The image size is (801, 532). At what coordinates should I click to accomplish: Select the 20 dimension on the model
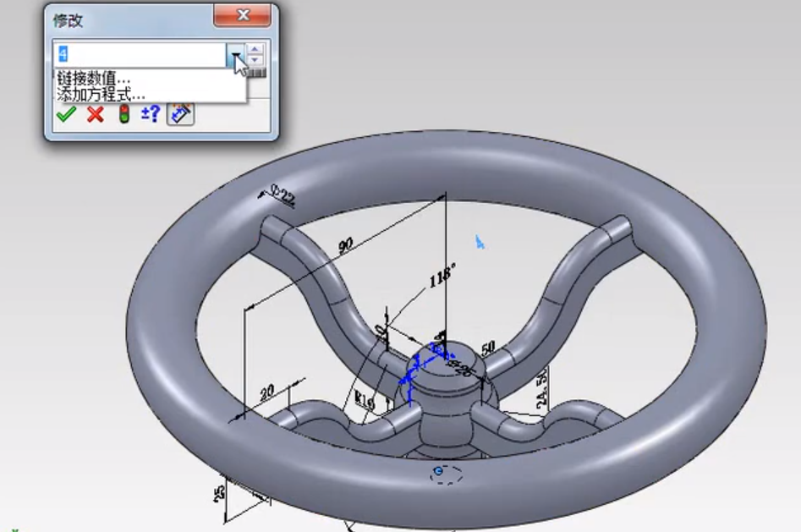coord(266,392)
